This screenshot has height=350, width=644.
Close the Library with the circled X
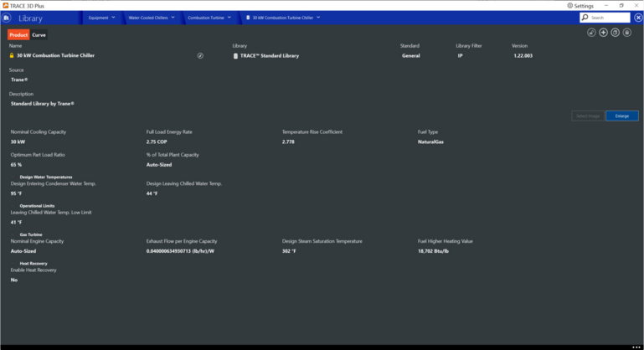click(638, 18)
